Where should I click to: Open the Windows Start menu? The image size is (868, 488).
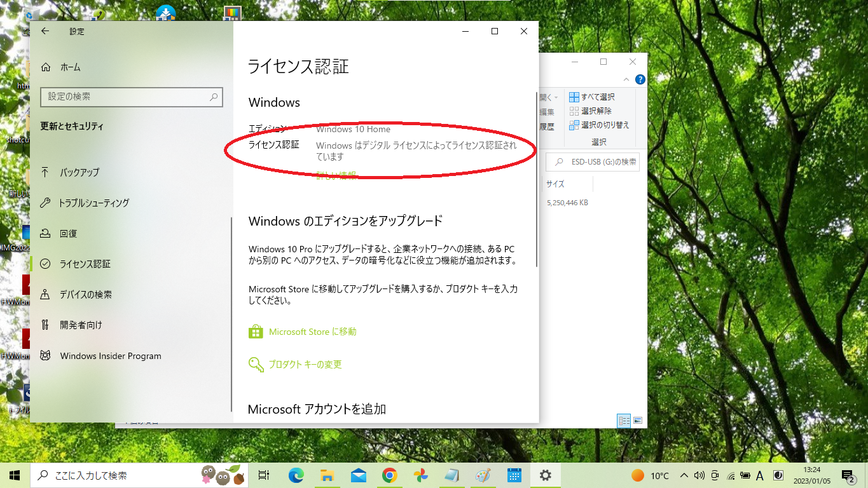coord(15,475)
